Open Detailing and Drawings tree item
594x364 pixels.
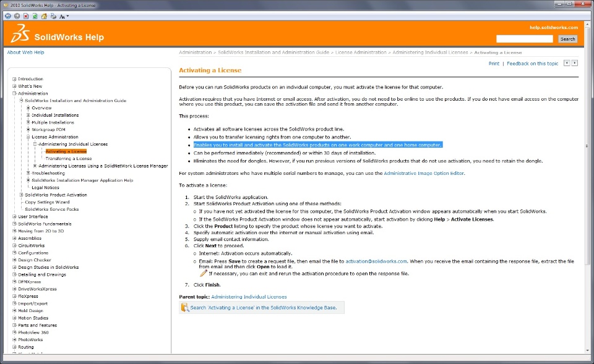pyautogui.click(x=41, y=275)
